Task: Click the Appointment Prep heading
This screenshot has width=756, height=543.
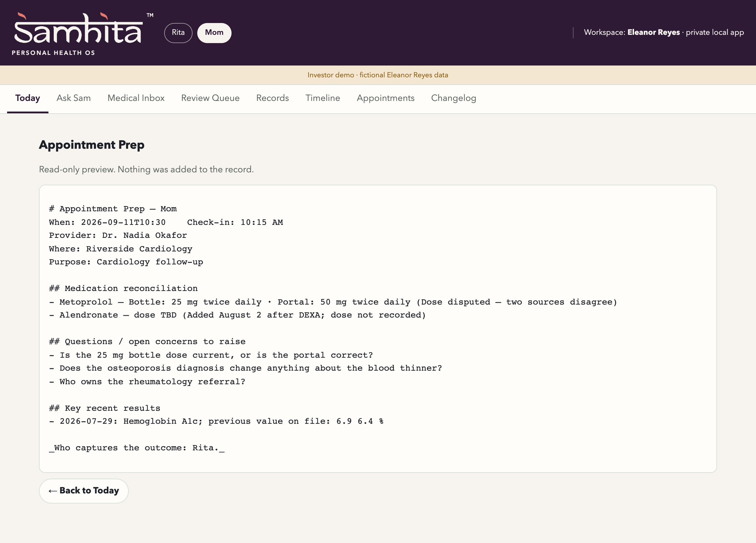Action: pos(92,145)
